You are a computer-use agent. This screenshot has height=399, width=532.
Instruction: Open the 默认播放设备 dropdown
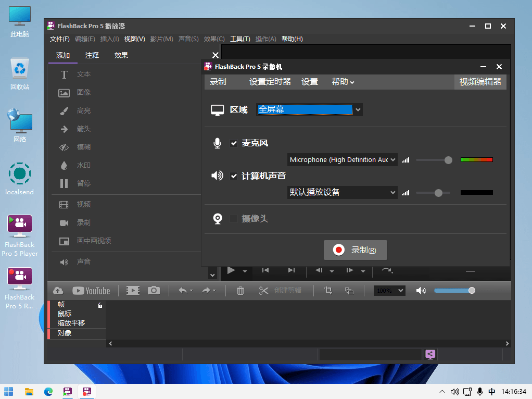click(343, 192)
